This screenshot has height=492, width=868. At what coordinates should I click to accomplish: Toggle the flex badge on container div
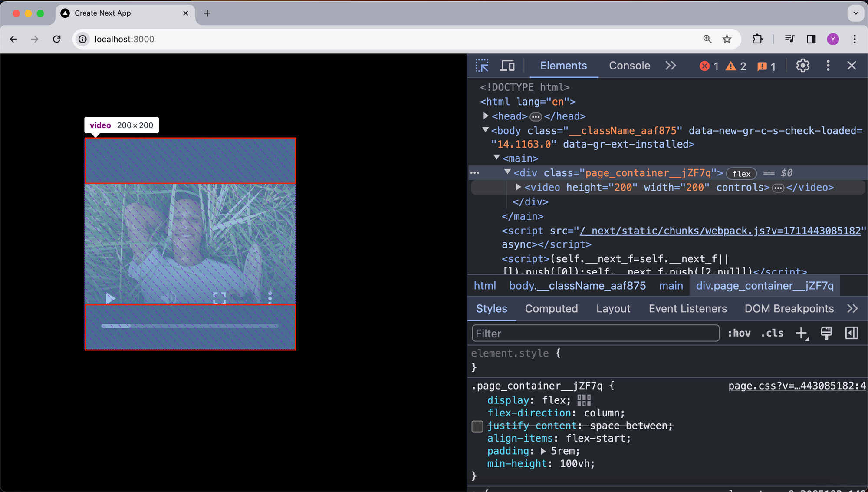[x=741, y=174]
